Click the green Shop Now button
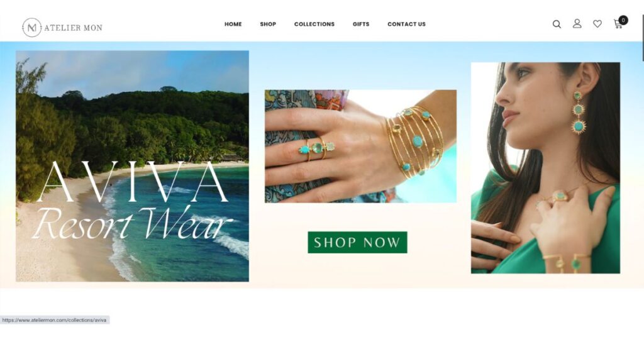The width and height of the screenshot is (644, 337). pyautogui.click(x=357, y=242)
